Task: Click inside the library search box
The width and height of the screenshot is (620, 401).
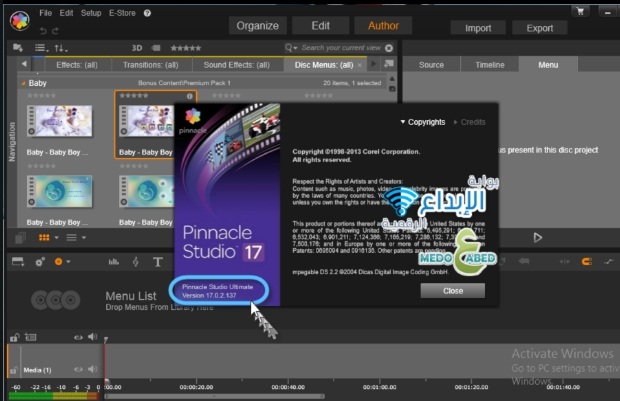Action: coord(341,48)
